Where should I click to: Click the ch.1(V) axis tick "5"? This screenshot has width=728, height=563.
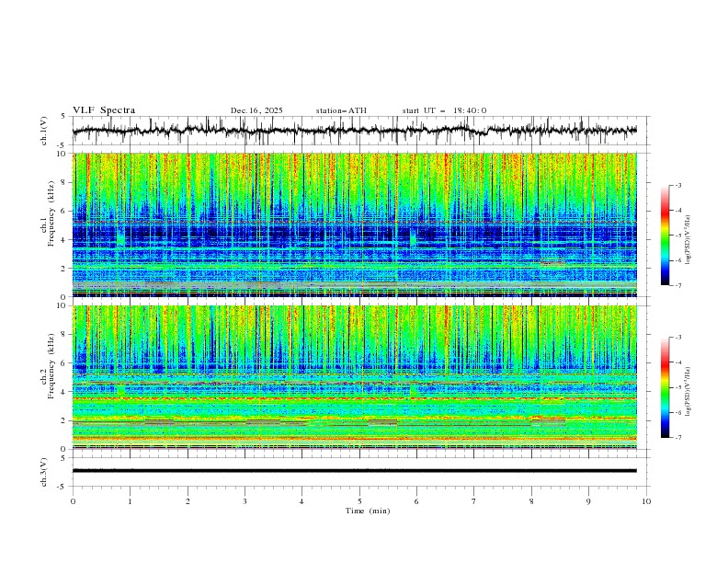click(63, 117)
